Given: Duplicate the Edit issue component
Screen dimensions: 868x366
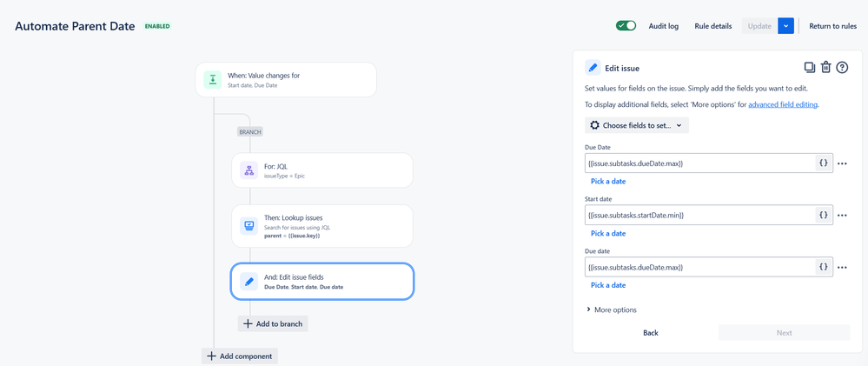Looking at the screenshot, I should 809,68.
